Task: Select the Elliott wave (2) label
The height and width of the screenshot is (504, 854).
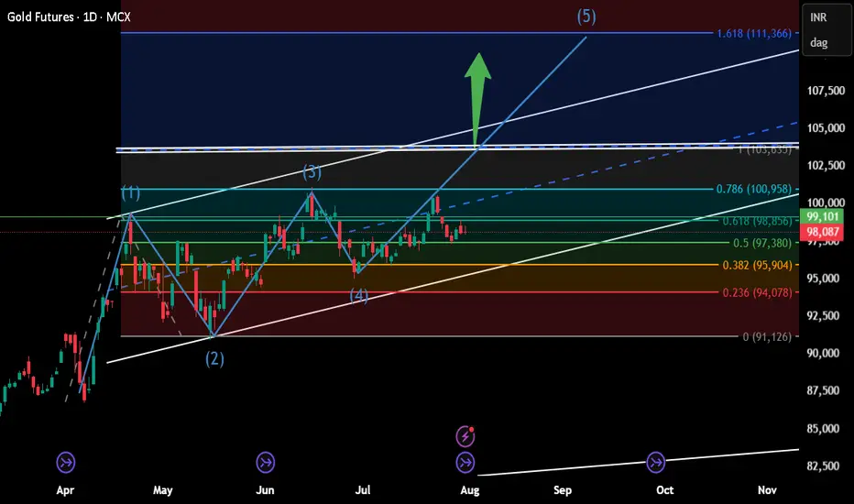Action: tap(214, 358)
